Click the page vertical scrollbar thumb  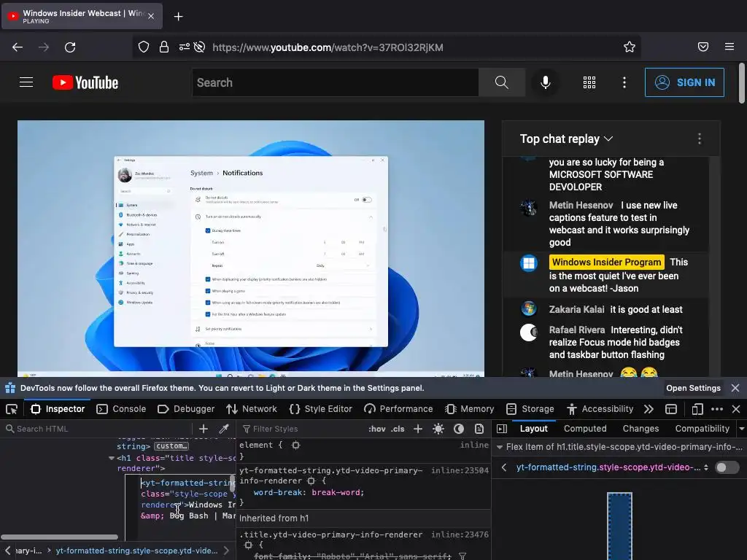[742, 83]
